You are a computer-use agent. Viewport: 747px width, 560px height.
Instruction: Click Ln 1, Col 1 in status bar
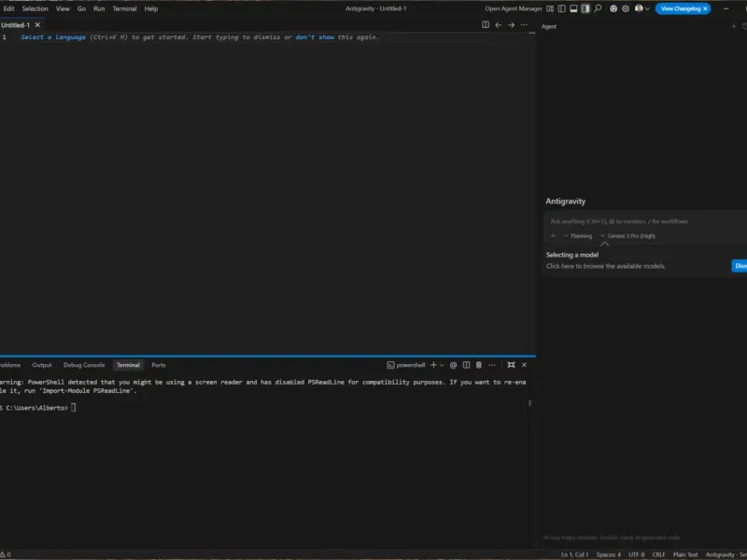[x=574, y=554]
